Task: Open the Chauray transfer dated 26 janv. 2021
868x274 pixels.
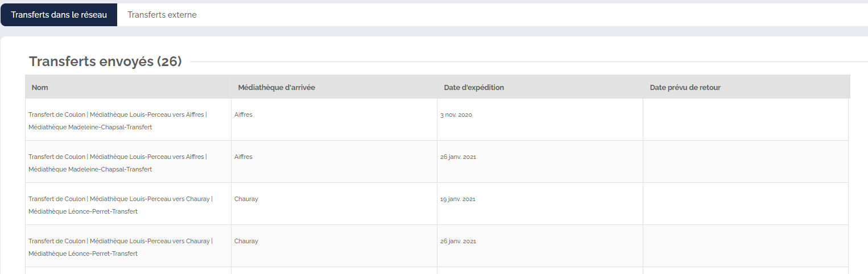Action: [x=120, y=247]
